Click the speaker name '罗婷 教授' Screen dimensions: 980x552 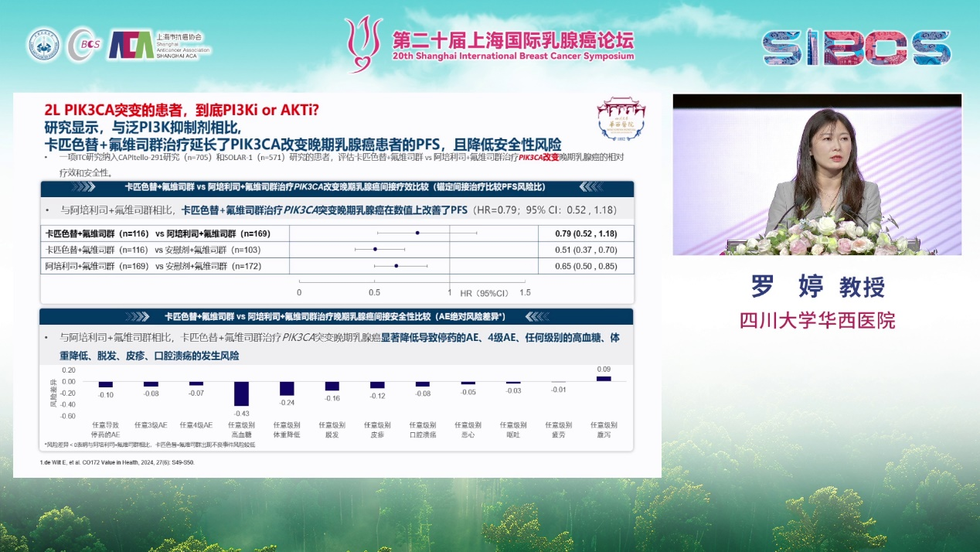[x=817, y=287]
